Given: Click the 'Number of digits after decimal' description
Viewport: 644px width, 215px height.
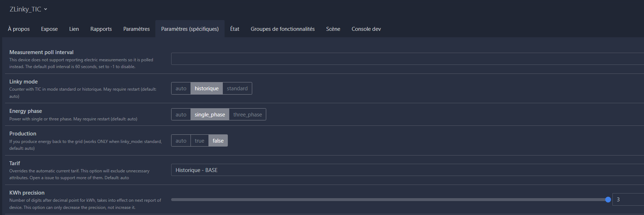Looking at the screenshot, I should [85, 204].
